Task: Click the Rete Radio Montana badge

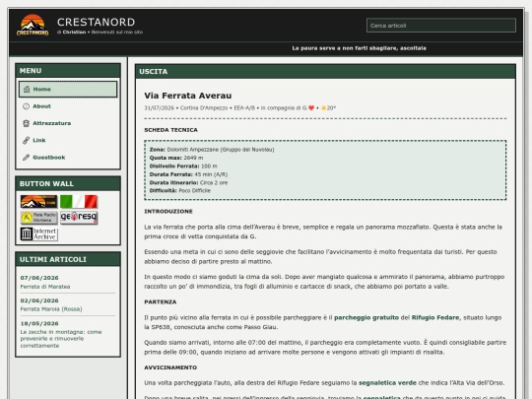Action: pyautogui.click(x=38, y=218)
